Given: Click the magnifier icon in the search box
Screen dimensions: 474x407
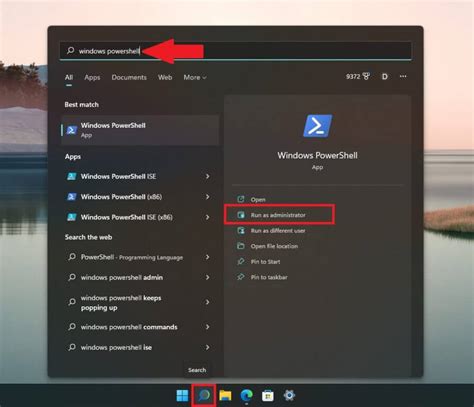Looking at the screenshot, I should click(x=70, y=51).
